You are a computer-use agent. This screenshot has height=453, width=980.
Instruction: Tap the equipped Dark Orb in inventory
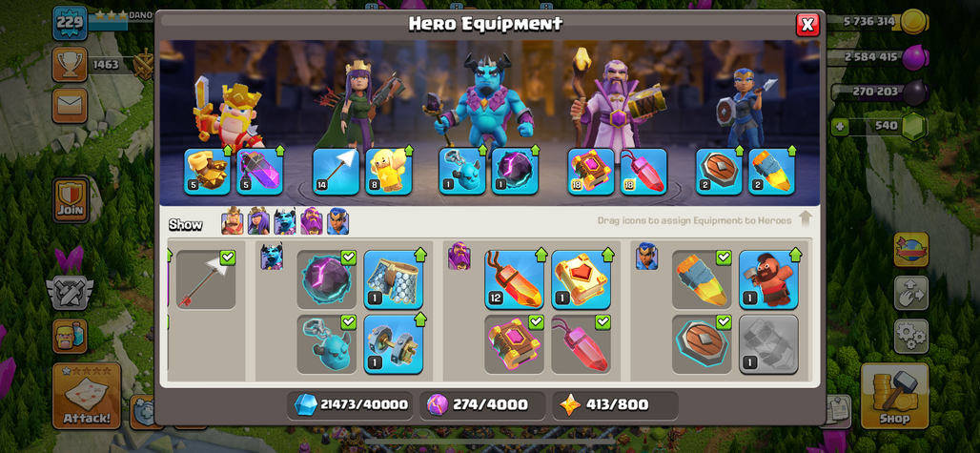point(326,279)
